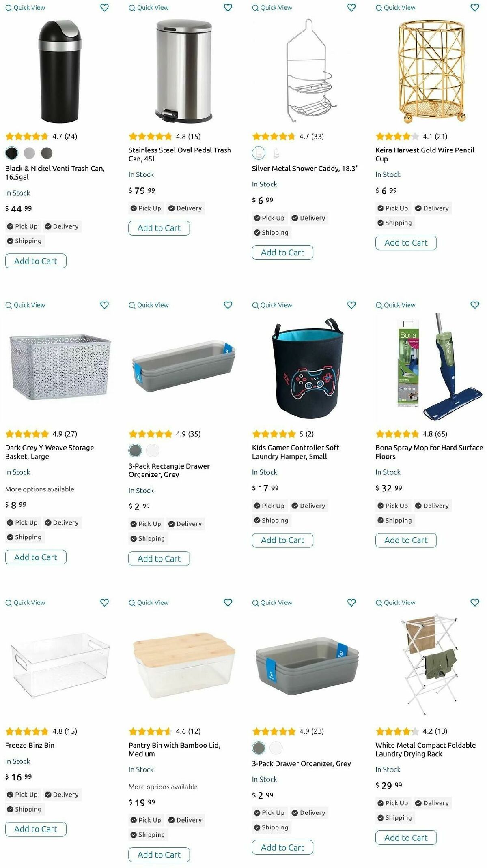Quick View the White Metal Laundry Drying Rack

[x=396, y=603]
